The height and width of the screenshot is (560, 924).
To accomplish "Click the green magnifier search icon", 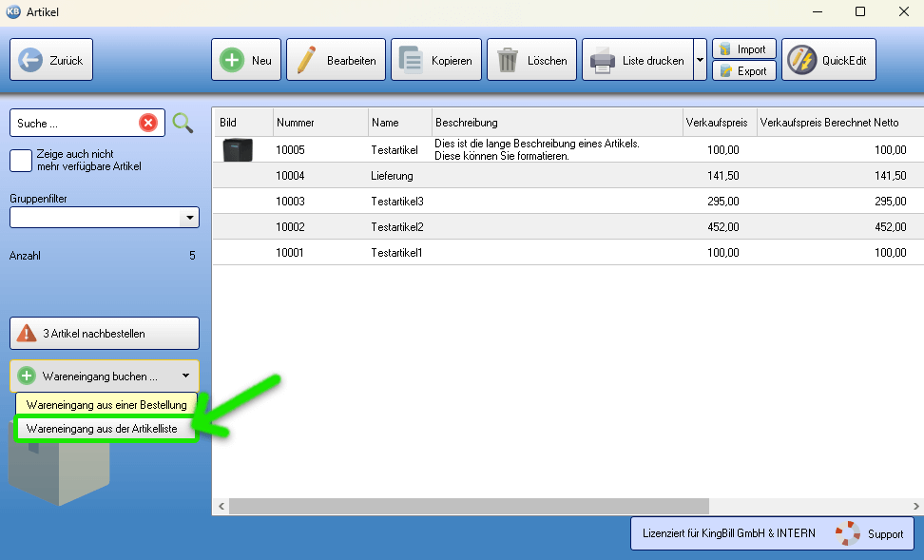I will point(183,123).
